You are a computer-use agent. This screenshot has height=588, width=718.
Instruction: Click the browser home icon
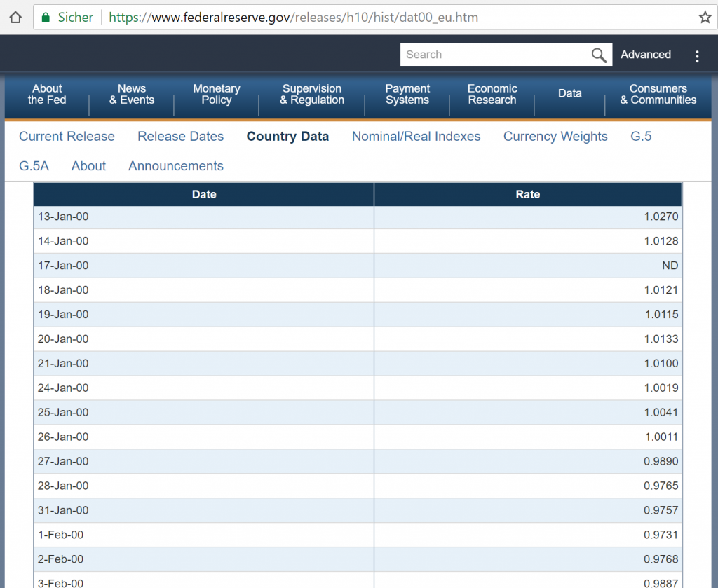click(x=15, y=18)
